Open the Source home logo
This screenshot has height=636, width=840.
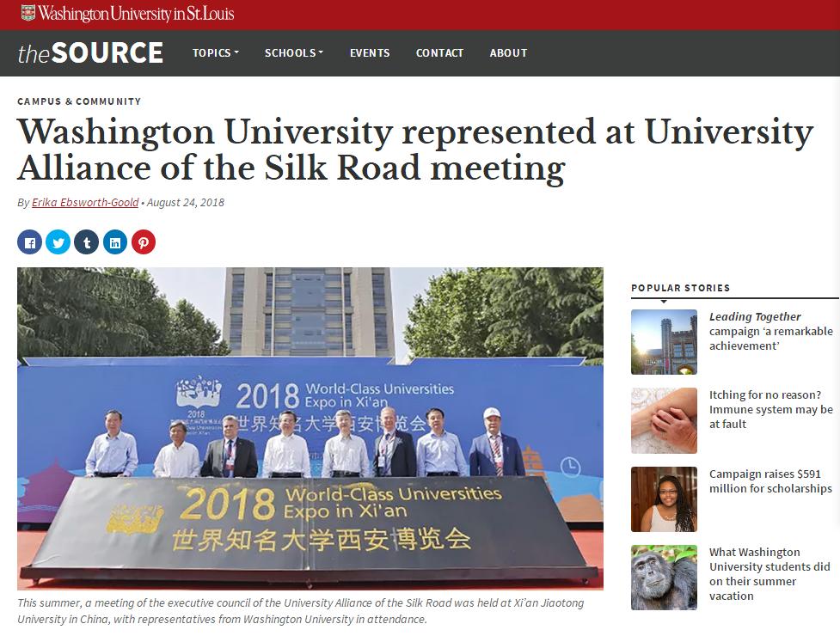pos(90,53)
